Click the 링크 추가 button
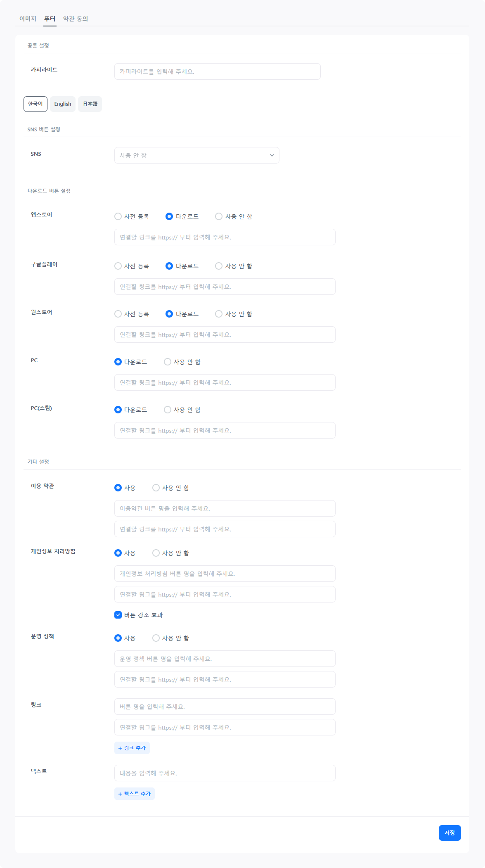This screenshot has width=485, height=868. pyautogui.click(x=132, y=748)
